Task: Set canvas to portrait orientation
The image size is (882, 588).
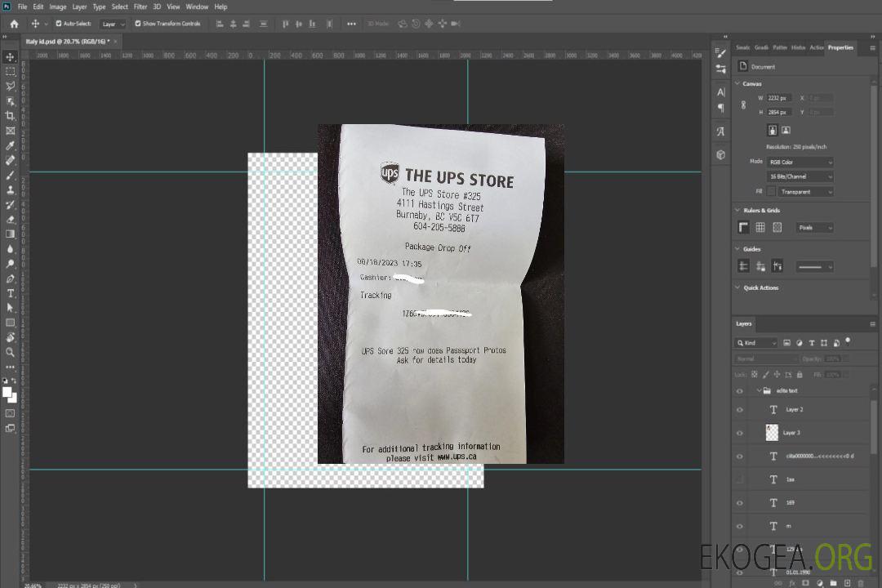Action: click(773, 130)
